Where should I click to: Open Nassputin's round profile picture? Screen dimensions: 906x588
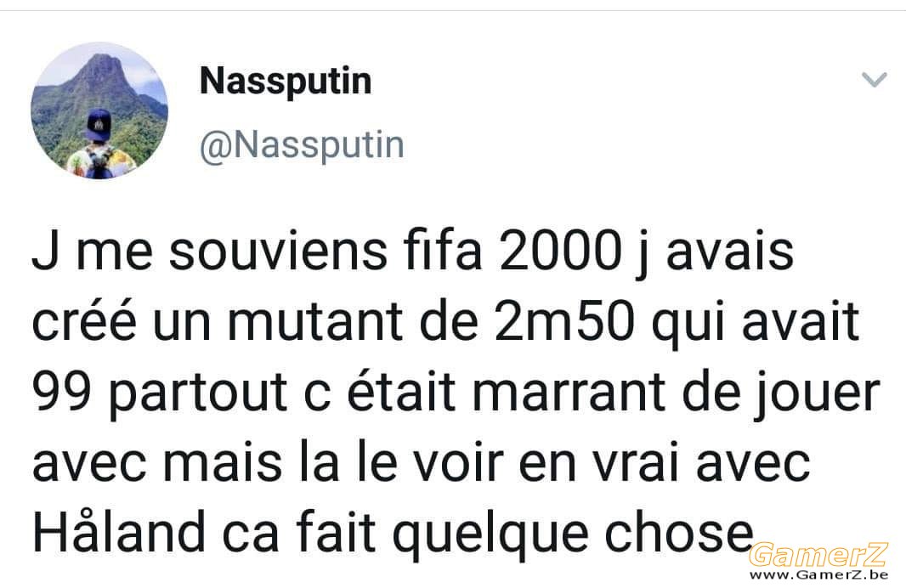click(99, 110)
